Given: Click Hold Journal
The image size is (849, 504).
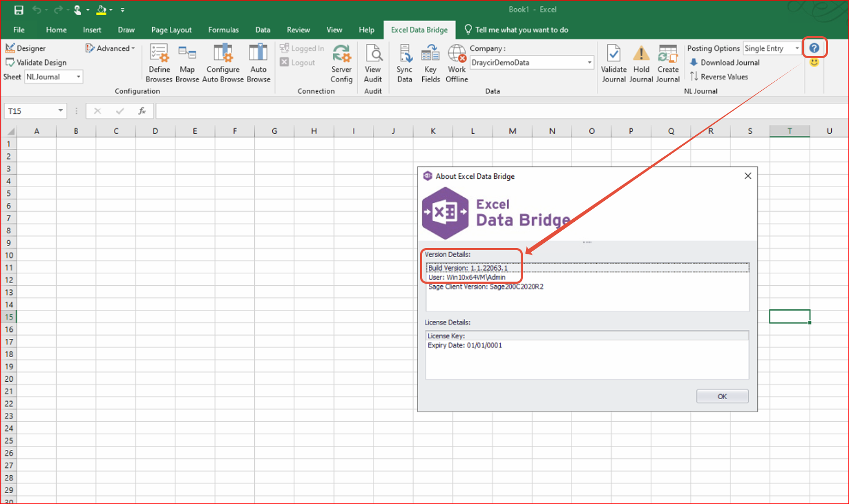Looking at the screenshot, I should click(641, 63).
